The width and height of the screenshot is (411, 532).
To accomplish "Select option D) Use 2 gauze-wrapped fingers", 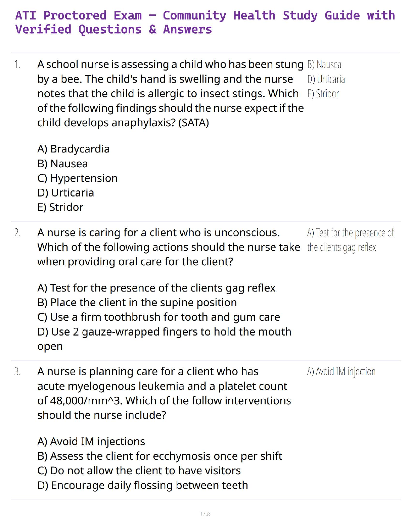I will tap(164, 332).
